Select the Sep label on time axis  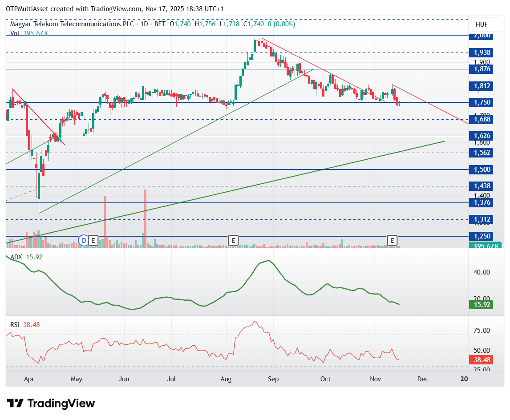[273, 379]
